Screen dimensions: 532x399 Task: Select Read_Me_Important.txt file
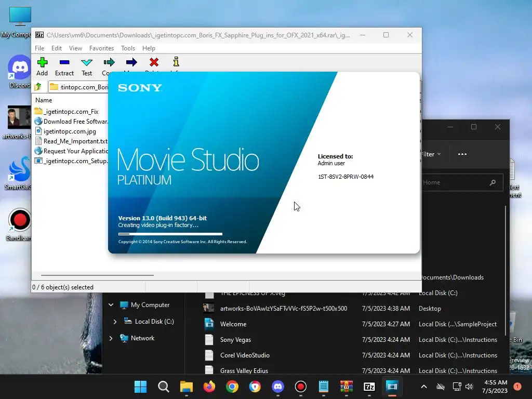click(71, 141)
